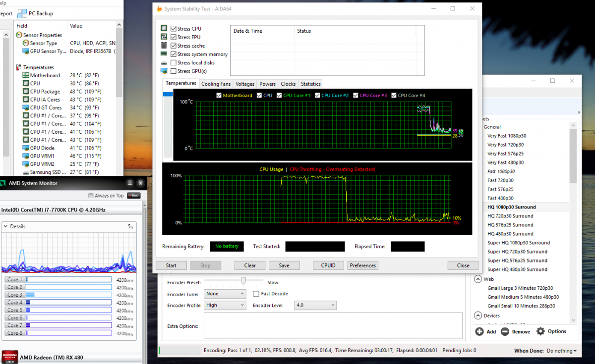Image resolution: width=595 pixels, height=364 pixels.
Task: Enable Always on Top checkbox
Action: pos(91,196)
